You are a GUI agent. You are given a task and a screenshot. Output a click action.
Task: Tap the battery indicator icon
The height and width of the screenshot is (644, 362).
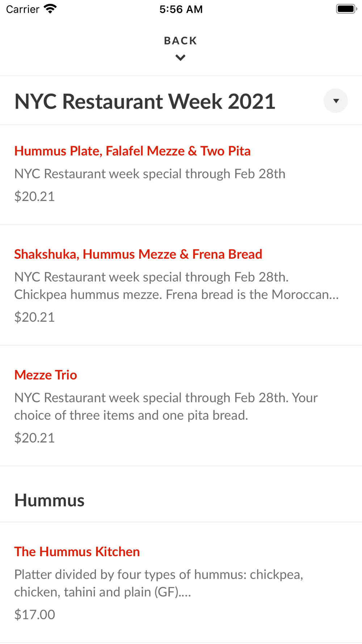click(x=346, y=9)
